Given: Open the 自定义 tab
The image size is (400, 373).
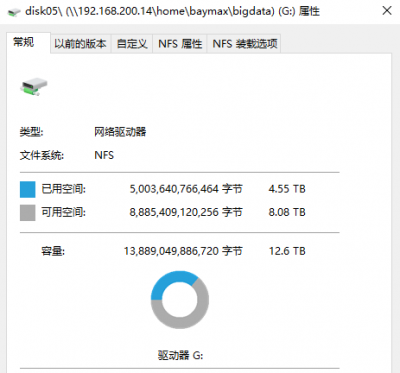Looking at the screenshot, I should [132, 44].
